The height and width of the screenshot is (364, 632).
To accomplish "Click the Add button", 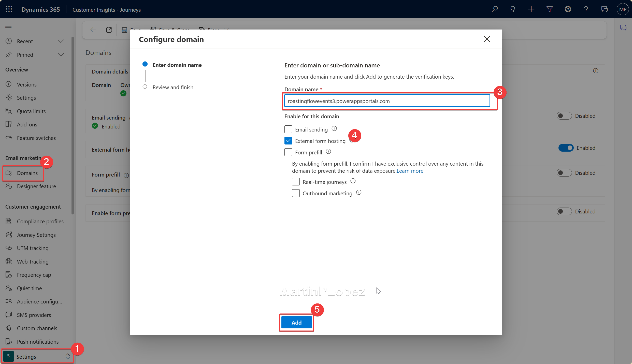I will point(296,323).
